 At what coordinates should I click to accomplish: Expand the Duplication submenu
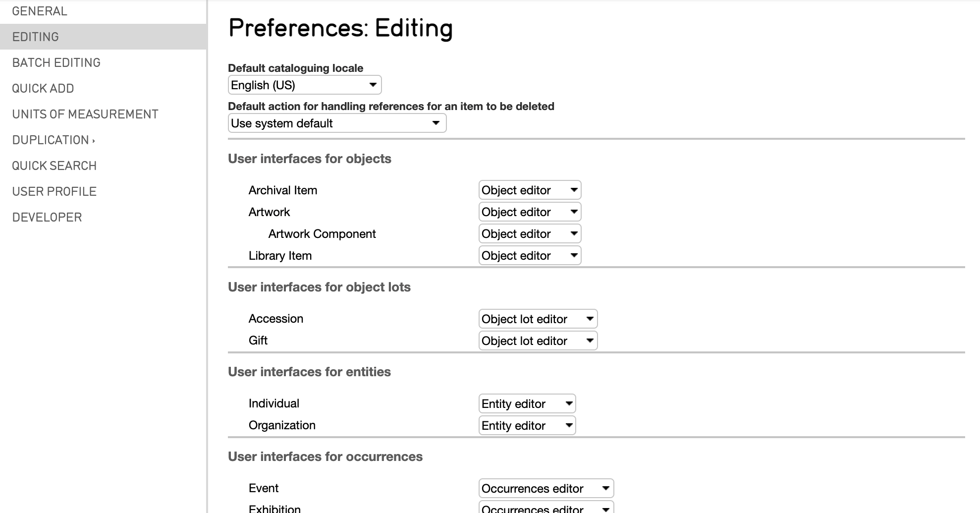tap(54, 140)
